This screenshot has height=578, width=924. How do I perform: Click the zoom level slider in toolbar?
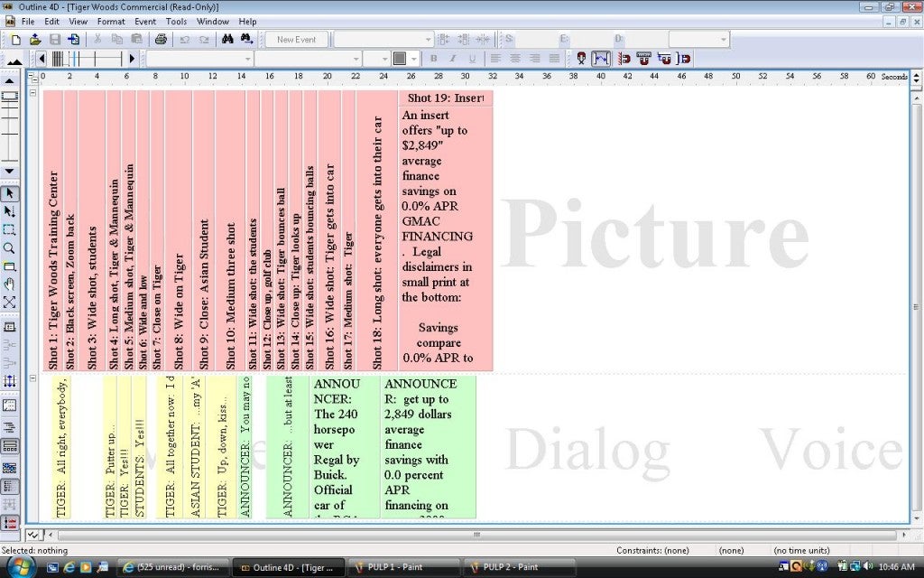86,59
